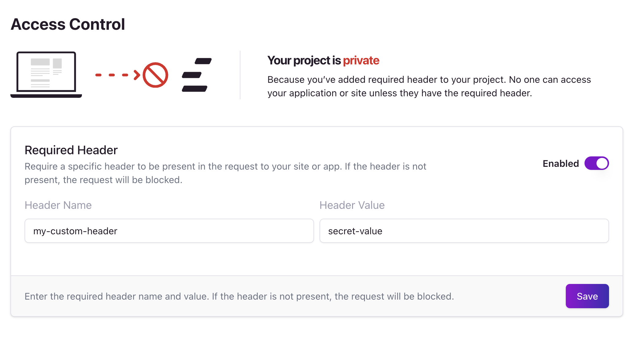
Task: Click the dark striped project logo icon
Action: coord(197,75)
